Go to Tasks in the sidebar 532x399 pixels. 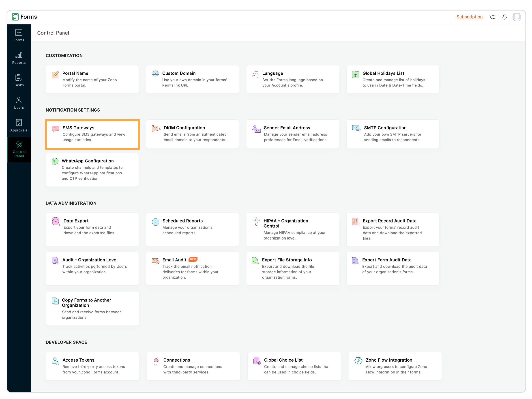(x=19, y=81)
